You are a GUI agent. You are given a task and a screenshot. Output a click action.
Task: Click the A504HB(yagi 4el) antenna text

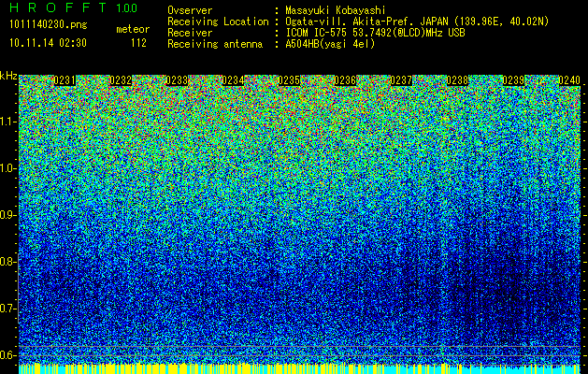pyautogui.click(x=330, y=44)
